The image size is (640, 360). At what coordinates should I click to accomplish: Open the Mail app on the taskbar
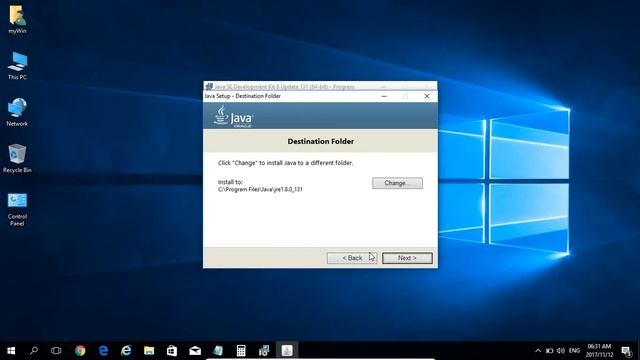click(195, 351)
